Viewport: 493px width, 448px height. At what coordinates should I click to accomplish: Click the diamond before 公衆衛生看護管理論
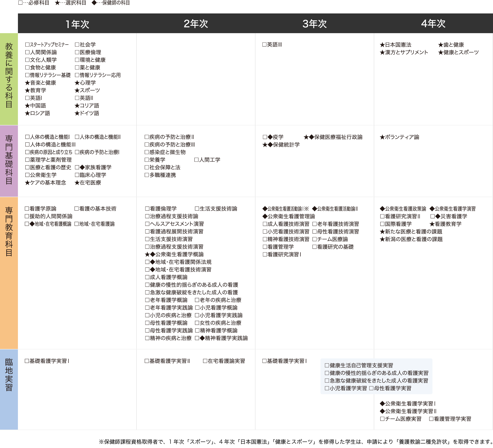pyautogui.click(x=265, y=216)
